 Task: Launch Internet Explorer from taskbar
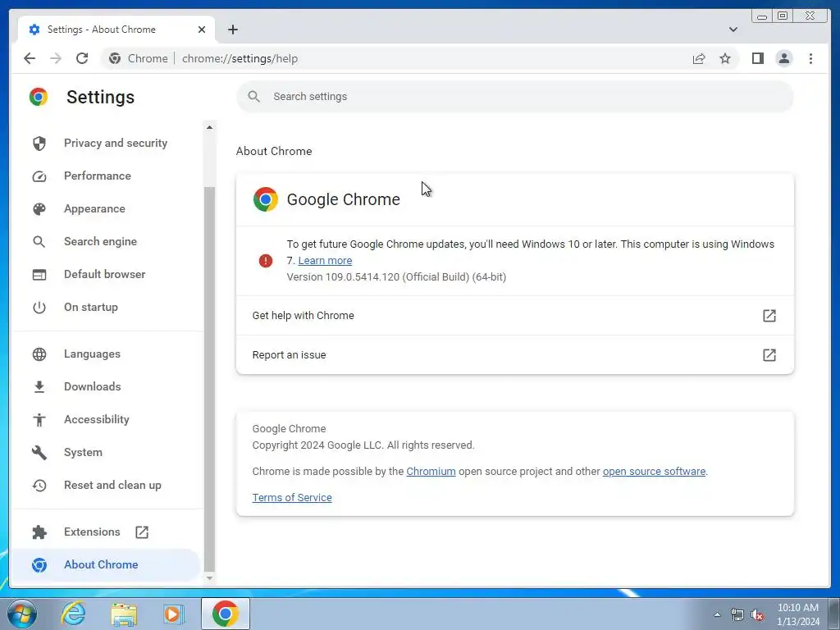pyautogui.click(x=73, y=614)
